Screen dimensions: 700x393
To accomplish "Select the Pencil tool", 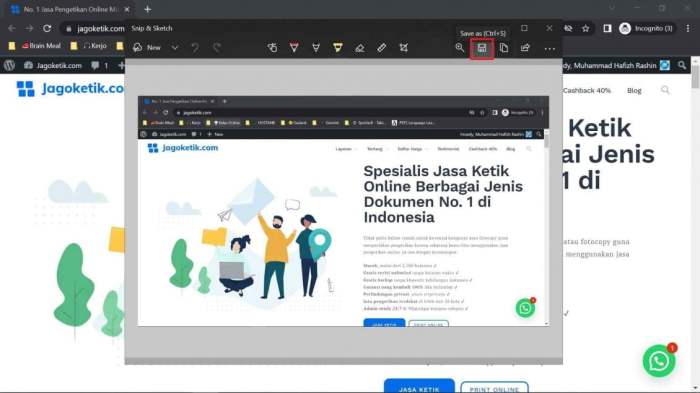I will [x=316, y=47].
